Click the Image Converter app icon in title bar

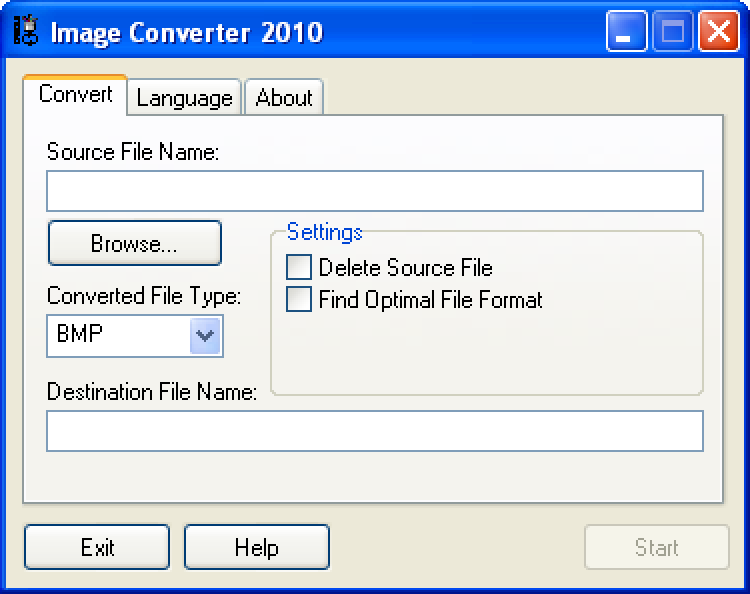pos(25,32)
